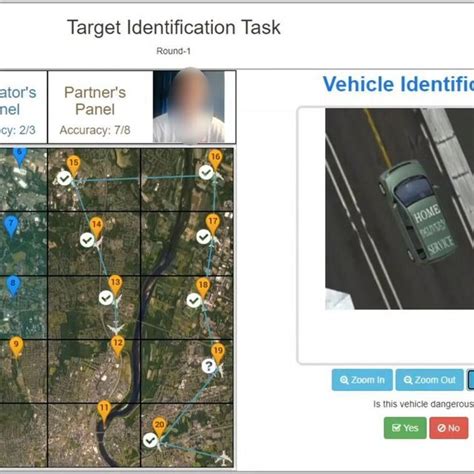Click the checkmark circle beside pin 17
The image size is (474, 474).
point(203,237)
